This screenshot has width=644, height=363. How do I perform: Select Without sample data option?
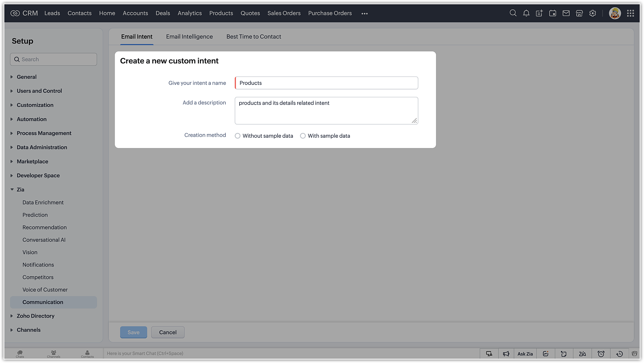point(238,136)
